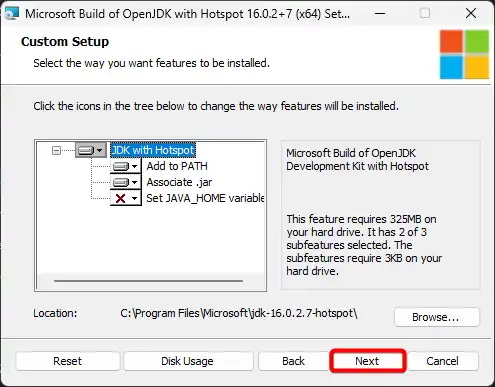Viewport: 495px width, 387px height.
Task: Collapse the JDK with Hotspot tree node
Action: [56, 151]
